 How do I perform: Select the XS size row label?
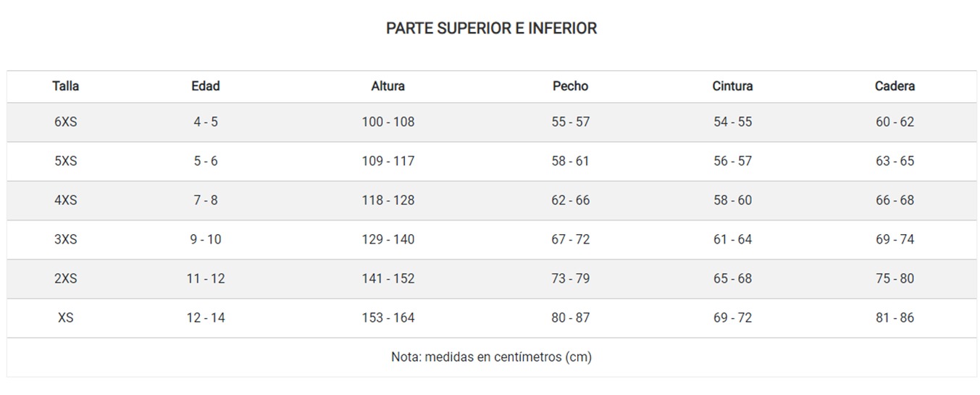point(65,317)
